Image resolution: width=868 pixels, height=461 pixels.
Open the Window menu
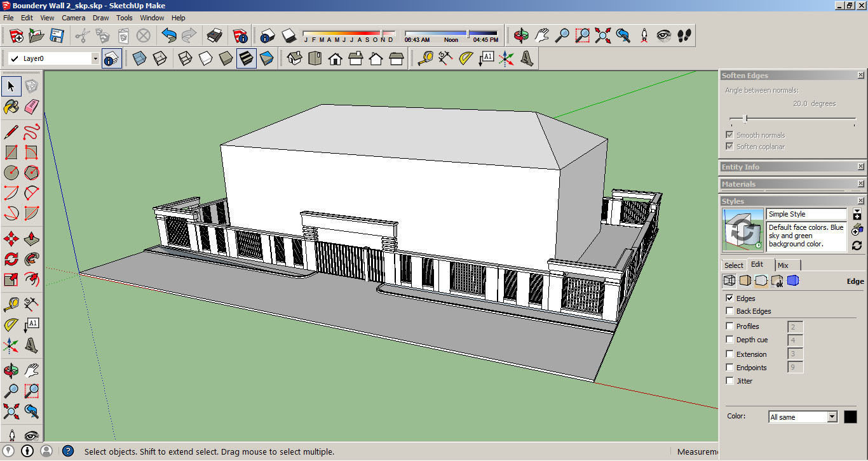tap(152, 18)
